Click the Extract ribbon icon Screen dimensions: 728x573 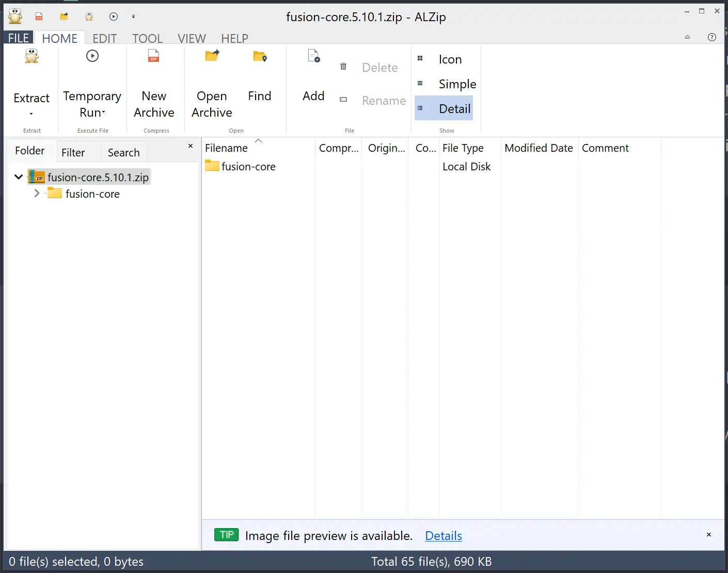point(31,56)
